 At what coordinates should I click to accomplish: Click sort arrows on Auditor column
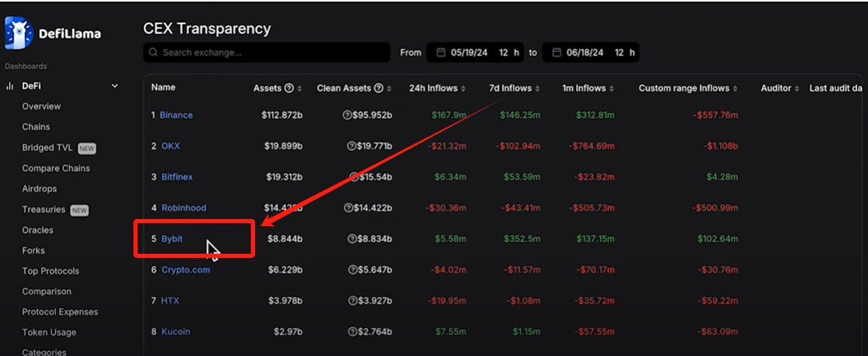coord(797,89)
